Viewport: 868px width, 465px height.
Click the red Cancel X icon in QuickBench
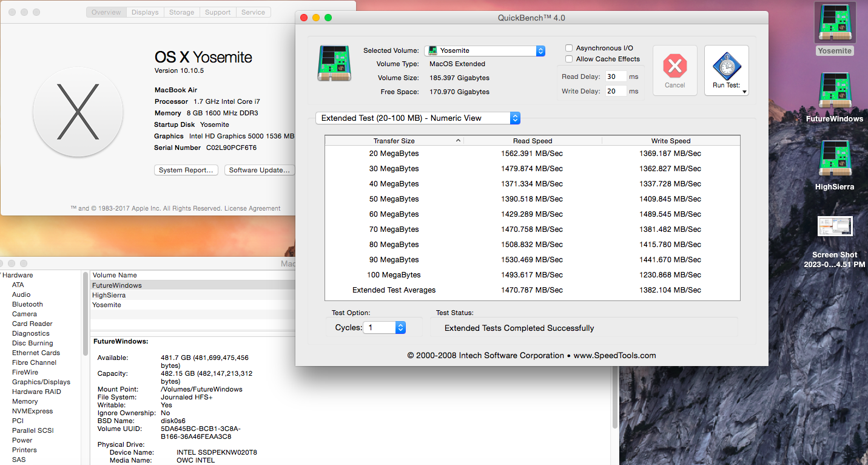point(675,66)
